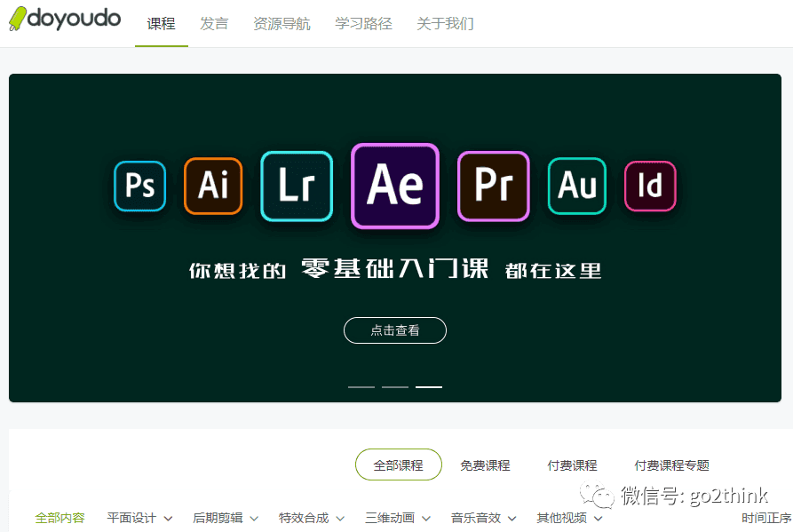Click the banner headline 零基础入门课

pos(395,268)
